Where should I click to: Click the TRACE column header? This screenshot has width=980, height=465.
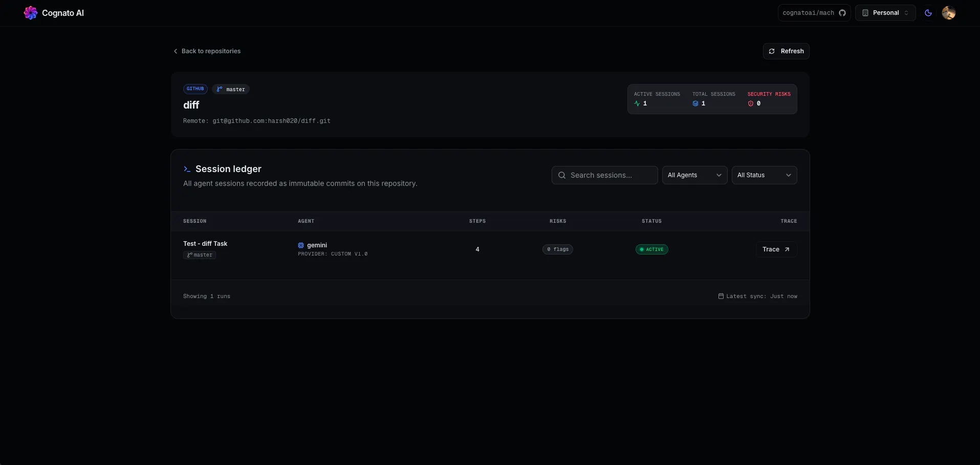pos(789,221)
